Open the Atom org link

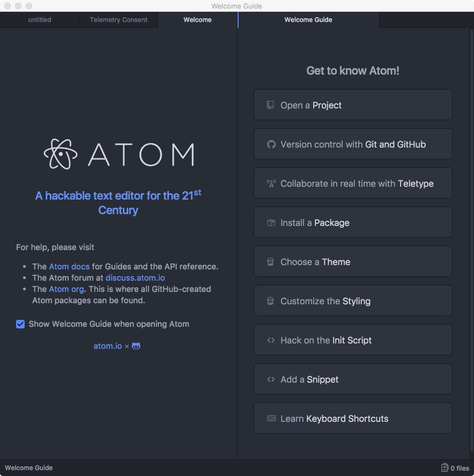(x=66, y=289)
